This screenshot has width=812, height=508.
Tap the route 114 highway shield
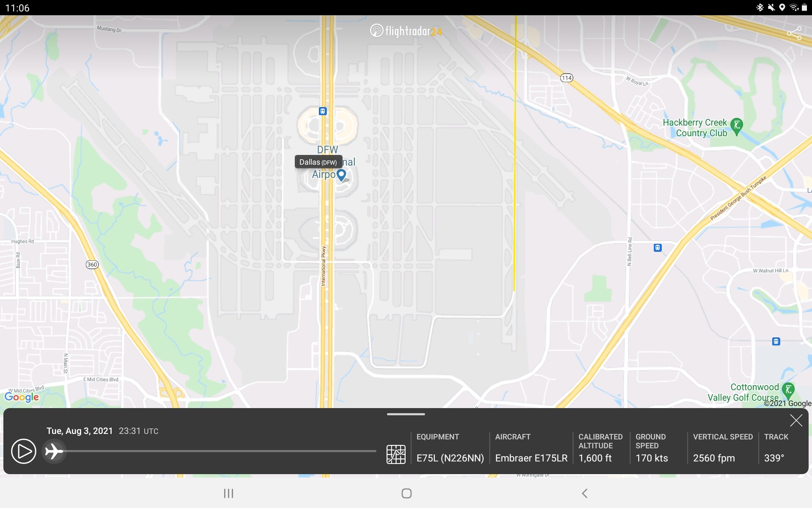(567, 77)
